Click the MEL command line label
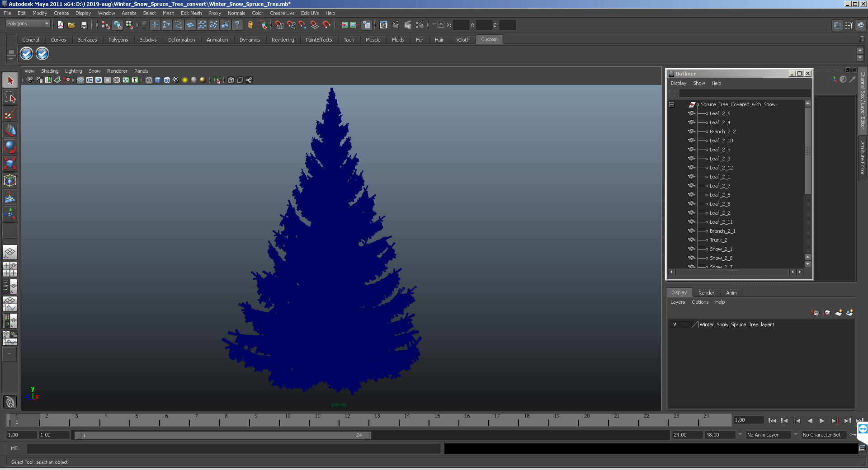The image size is (868, 470). (x=15, y=448)
